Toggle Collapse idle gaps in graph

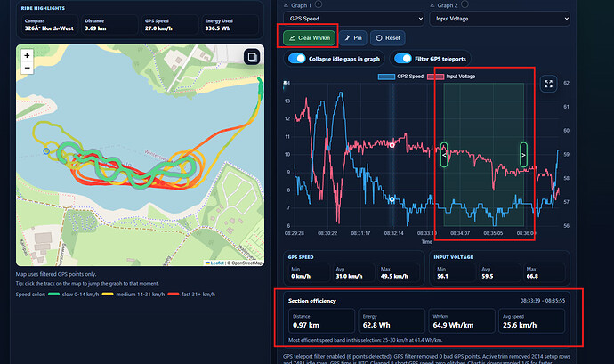pos(297,59)
